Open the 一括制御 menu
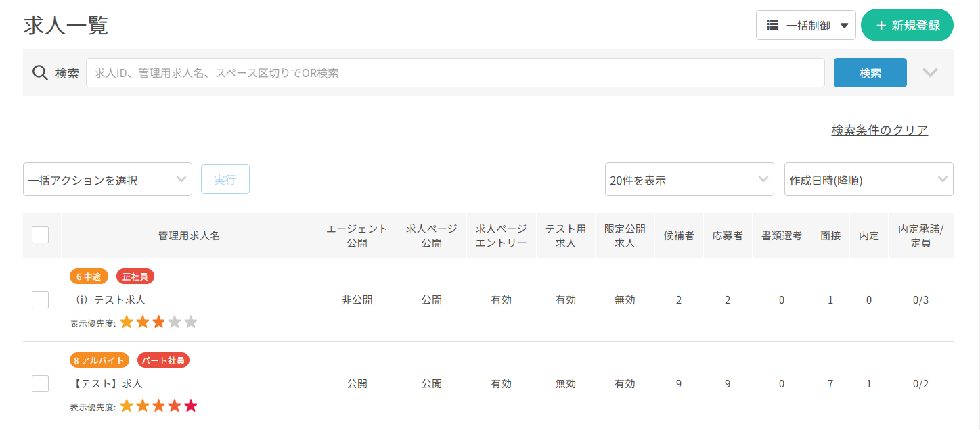This screenshot has height=430, width=980. coord(805,26)
